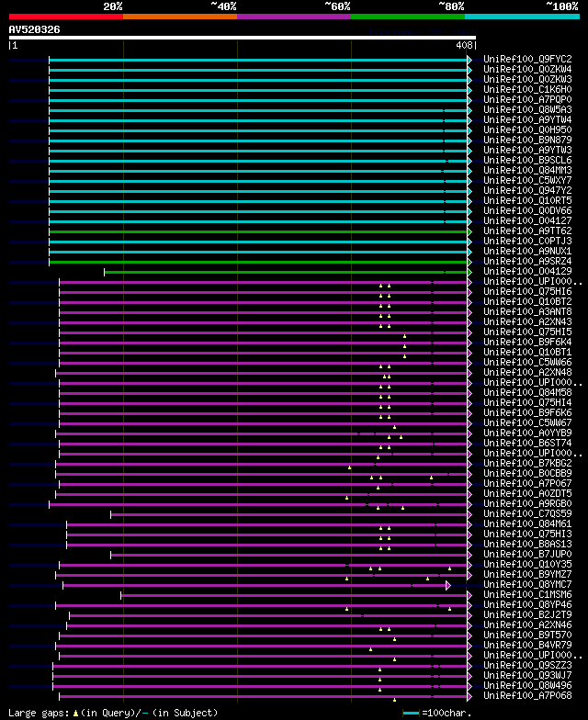Click the purple ~60% identity legend bar

294,17
